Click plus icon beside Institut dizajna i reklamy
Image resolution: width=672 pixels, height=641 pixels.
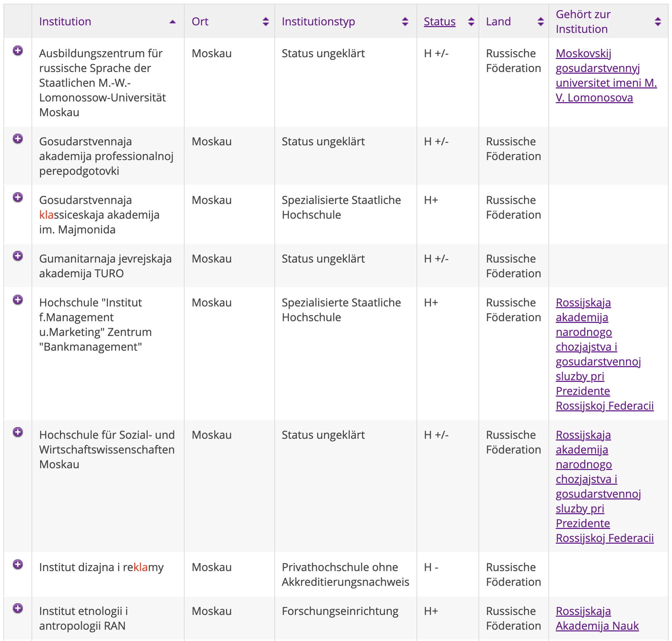pos(18,564)
